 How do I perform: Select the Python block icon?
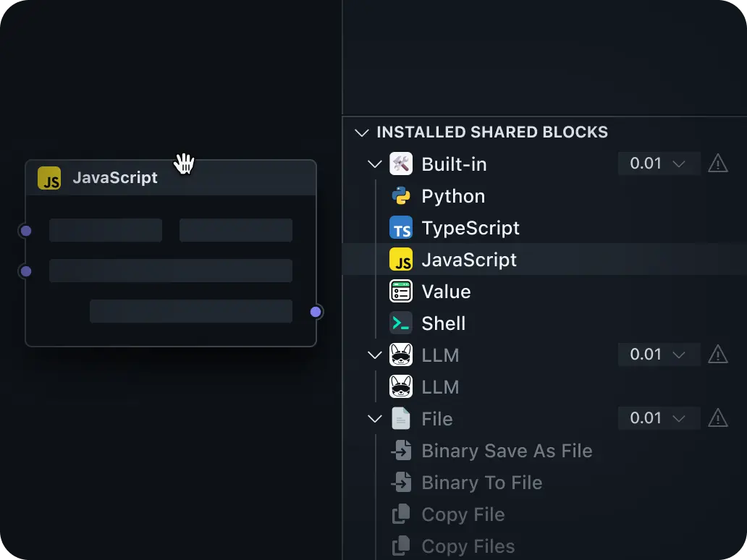coord(401,195)
